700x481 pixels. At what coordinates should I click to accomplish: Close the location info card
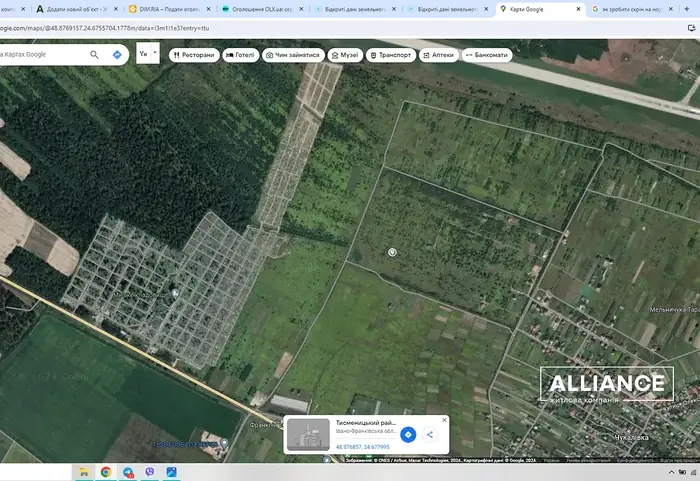click(x=444, y=420)
